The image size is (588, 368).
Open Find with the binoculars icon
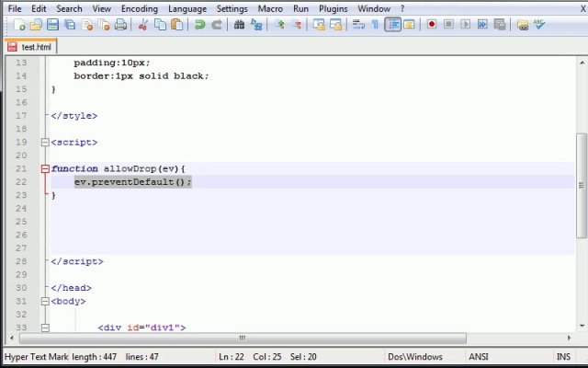240,25
